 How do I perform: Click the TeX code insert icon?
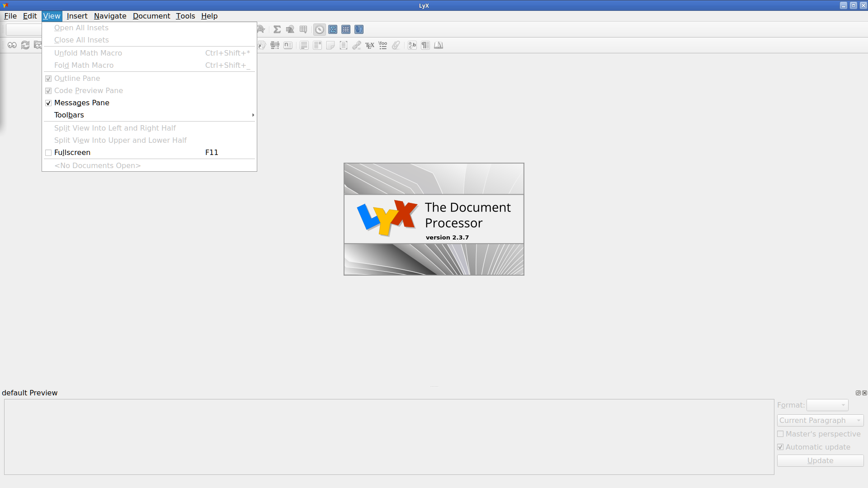pyautogui.click(x=370, y=45)
